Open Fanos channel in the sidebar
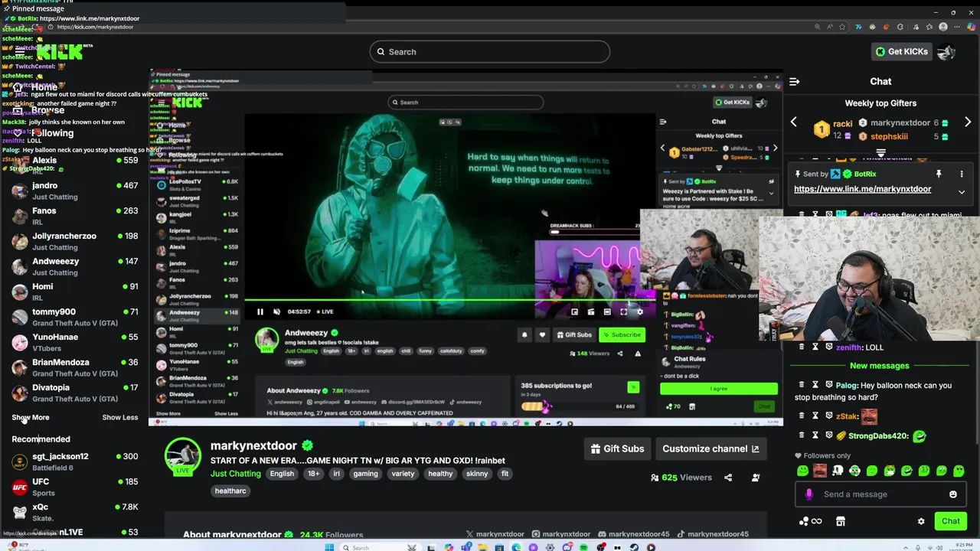 pyautogui.click(x=74, y=216)
